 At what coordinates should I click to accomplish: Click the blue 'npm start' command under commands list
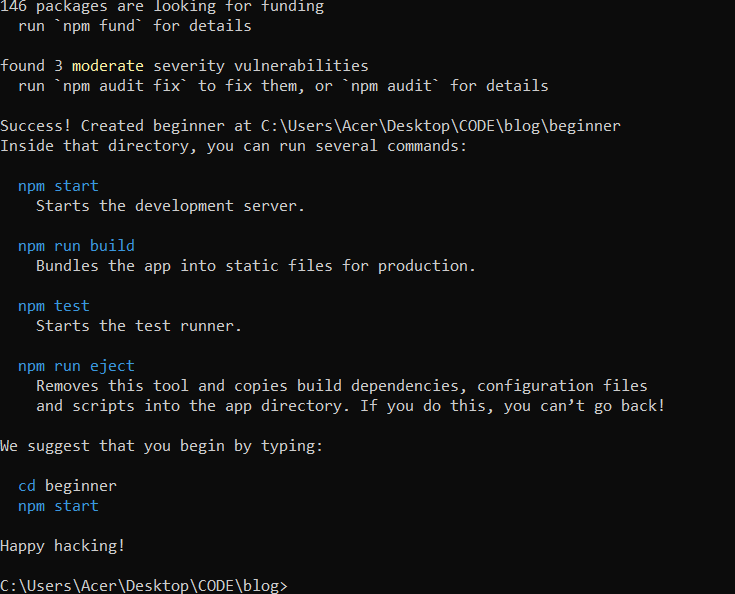58,186
